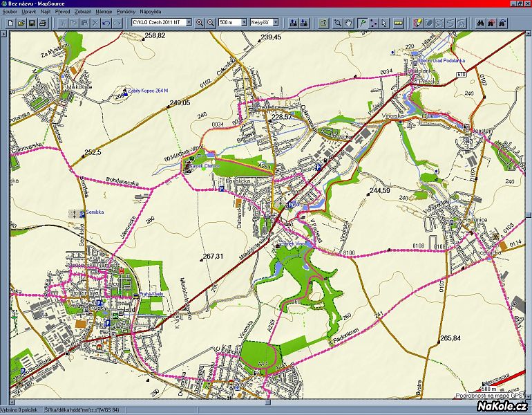532x415 pixels.
Task: Click the 265,84 elevation point label
Action: pos(450,338)
